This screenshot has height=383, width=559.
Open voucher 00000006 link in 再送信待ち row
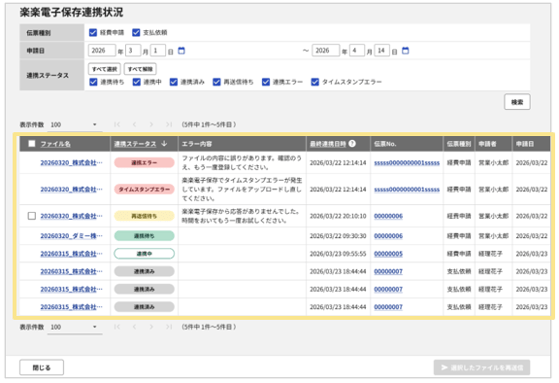(x=388, y=216)
